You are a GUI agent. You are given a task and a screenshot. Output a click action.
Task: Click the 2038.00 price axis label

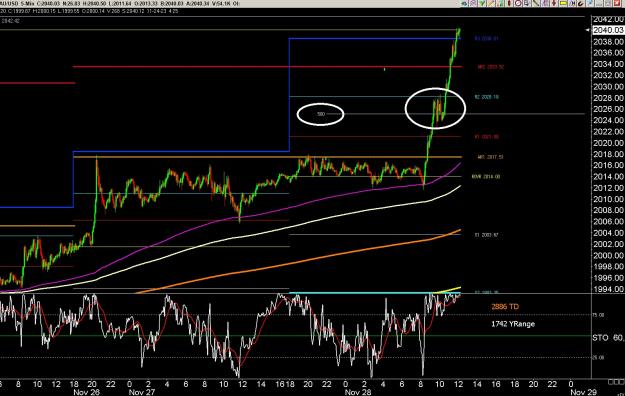click(608, 41)
